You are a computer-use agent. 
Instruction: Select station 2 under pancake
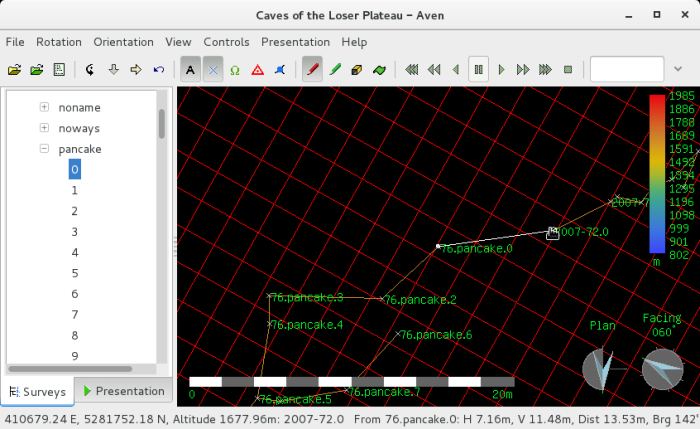tap(75, 211)
